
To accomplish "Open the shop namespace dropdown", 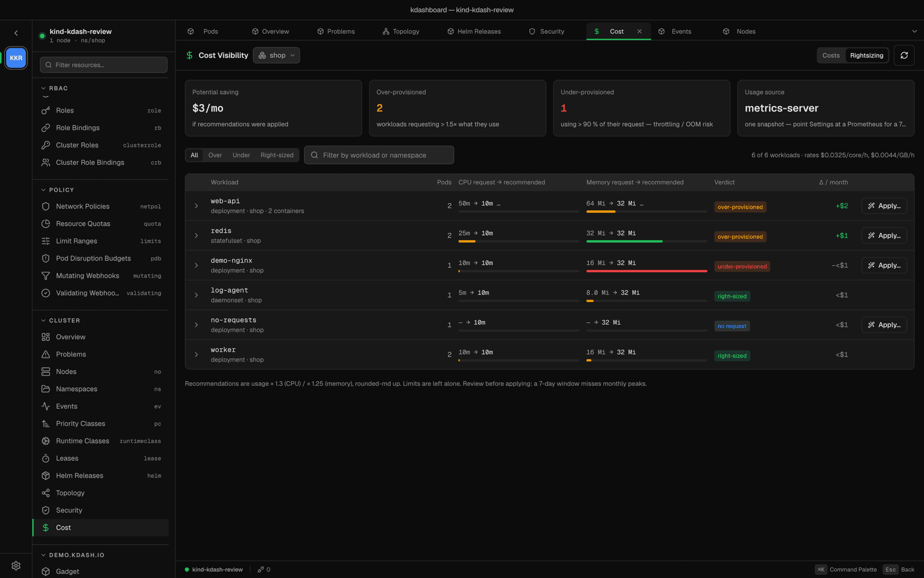I will 276,55.
